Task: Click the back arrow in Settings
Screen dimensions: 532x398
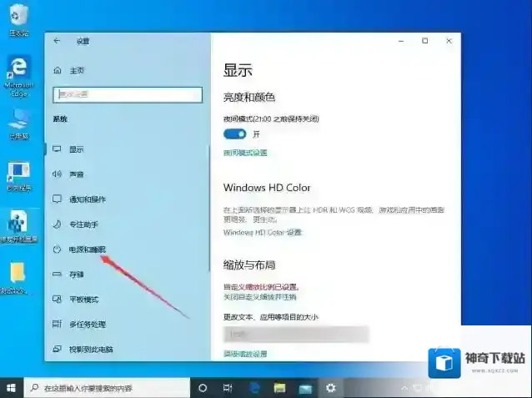Action: [x=57, y=41]
